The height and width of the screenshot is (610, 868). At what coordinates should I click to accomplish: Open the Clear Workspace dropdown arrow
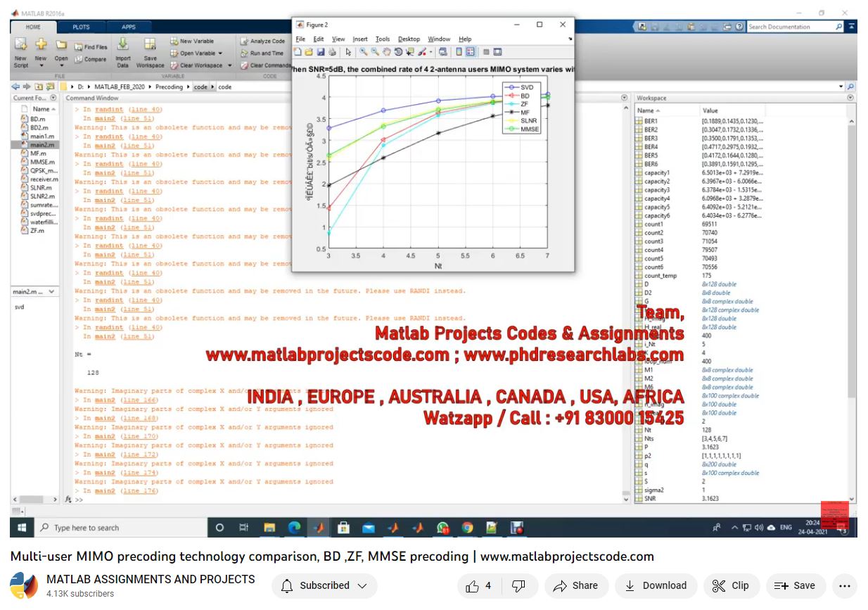pos(230,65)
